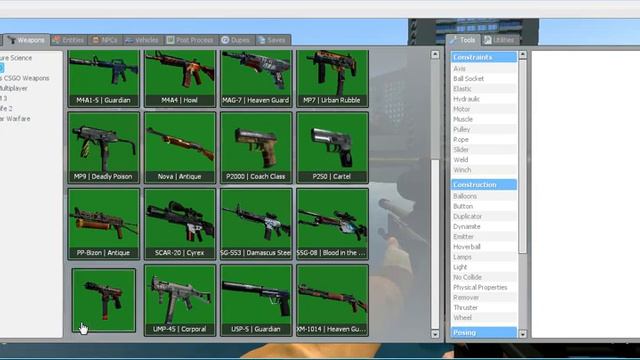Select the Rope tool
This screenshot has width=640, height=360.
click(484, 140)
